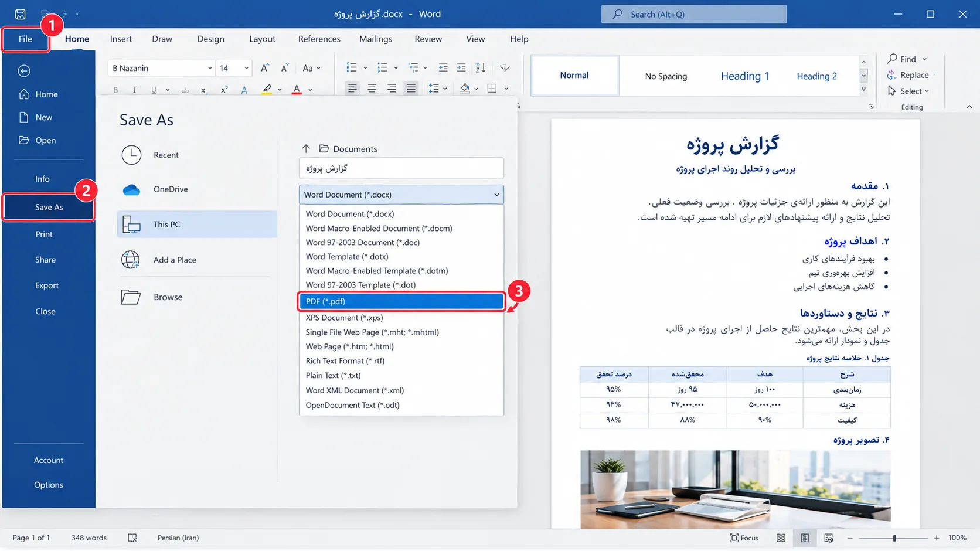The image size is (980, 551).
Task: Click the Decrease Indent icon
Action: point(443,68)
